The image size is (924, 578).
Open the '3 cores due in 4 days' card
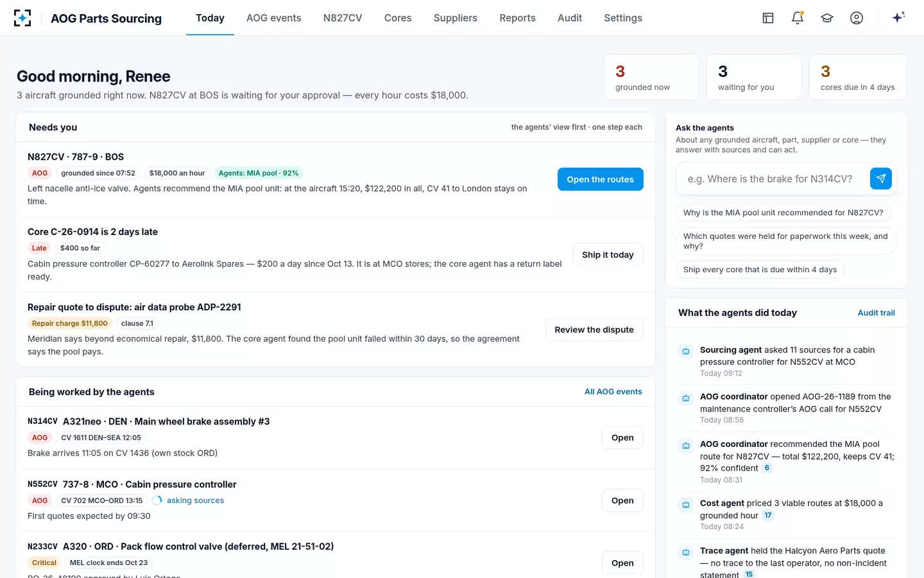(x=858, y=77)
